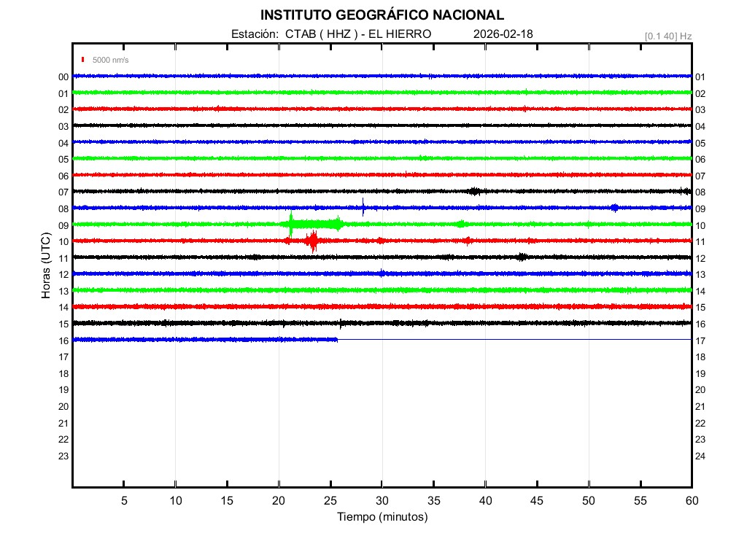Click the black burst on the 07 hour trace
The height and width of the screenshot is (560, 747).
tap(474, 191)
